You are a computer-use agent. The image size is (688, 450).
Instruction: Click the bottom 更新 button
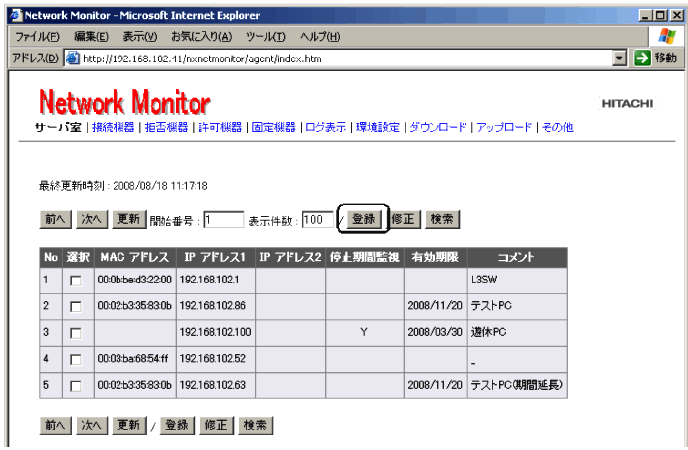click(129, 425)
